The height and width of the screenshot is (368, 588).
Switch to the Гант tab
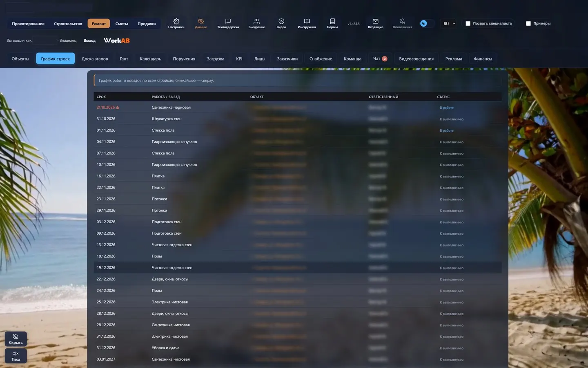point(124,59)
